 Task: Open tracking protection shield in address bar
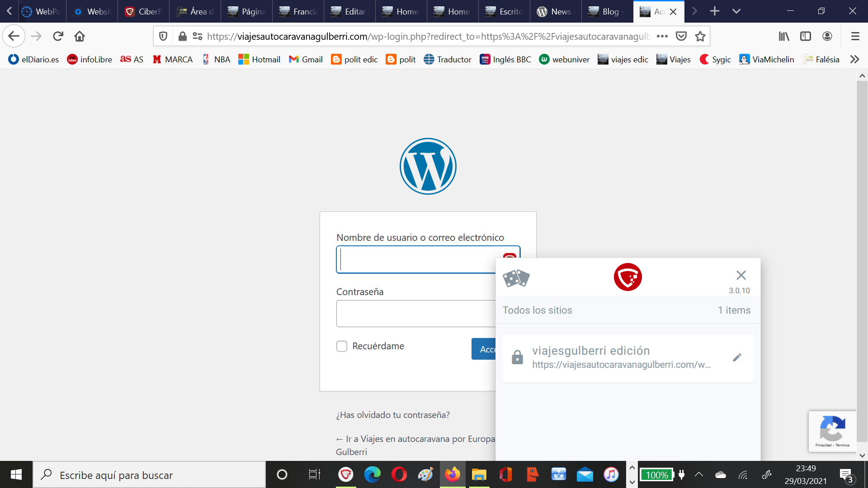(x=164, y=36)
